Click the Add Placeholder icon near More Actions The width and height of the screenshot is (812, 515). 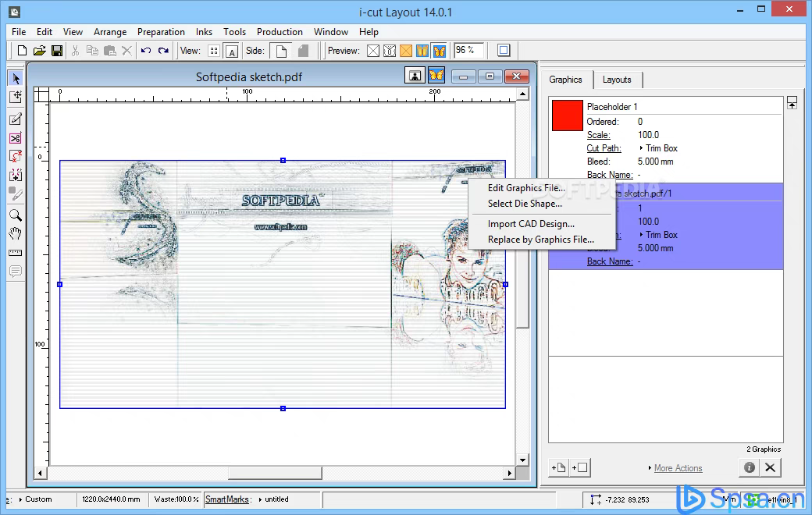click(581, 467)
